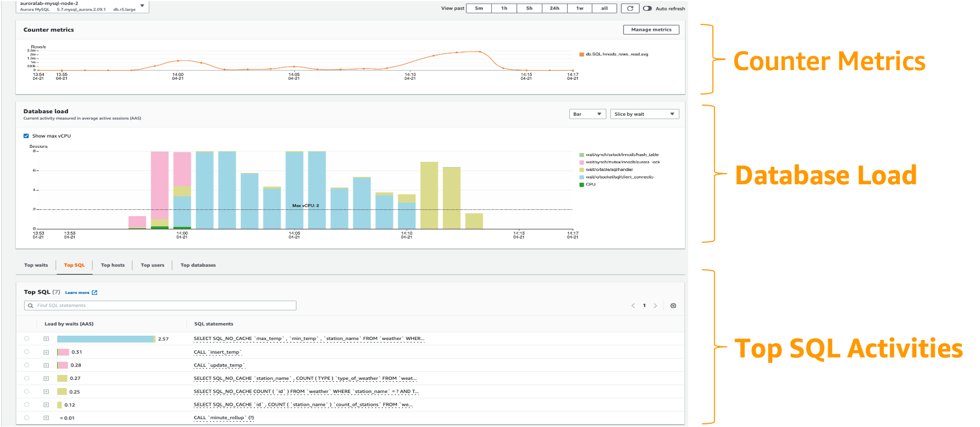The width and height of the screenshot is (980, 427).
Task: Click the wait/io/socket/sql/client_connection legend swatch
Action: pyautogui.click(x=582, y=177)
